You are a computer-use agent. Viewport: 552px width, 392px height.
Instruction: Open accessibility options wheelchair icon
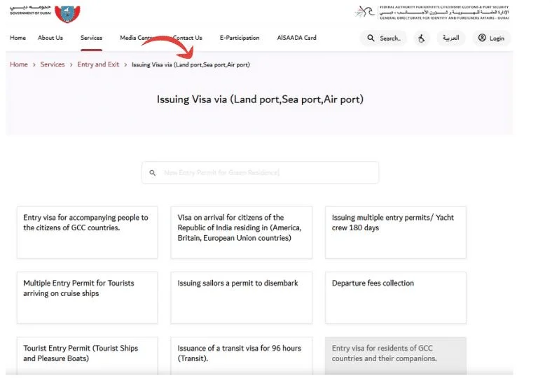[422, 38]
